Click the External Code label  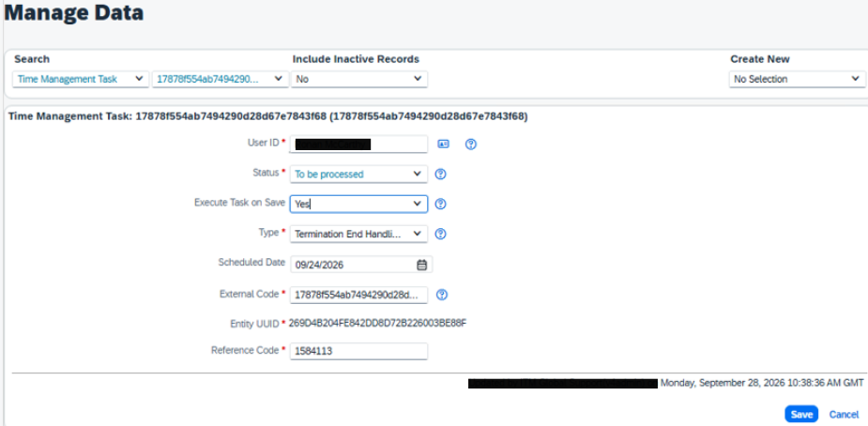click(x=249, y=295)
